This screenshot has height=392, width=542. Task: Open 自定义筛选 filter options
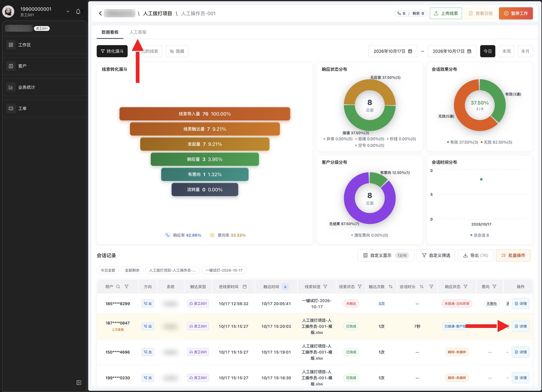tap(436, 255)
